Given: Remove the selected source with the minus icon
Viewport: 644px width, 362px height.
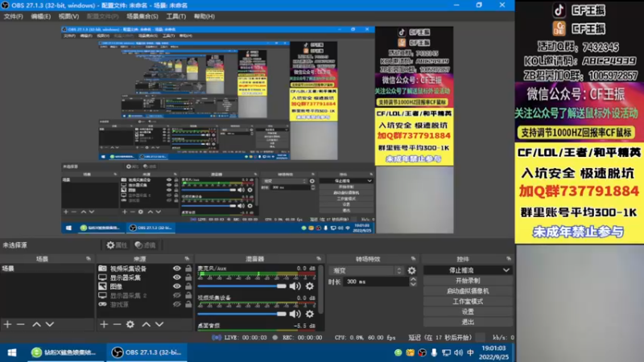Looking at the screenshot, I should pos(117,324).
